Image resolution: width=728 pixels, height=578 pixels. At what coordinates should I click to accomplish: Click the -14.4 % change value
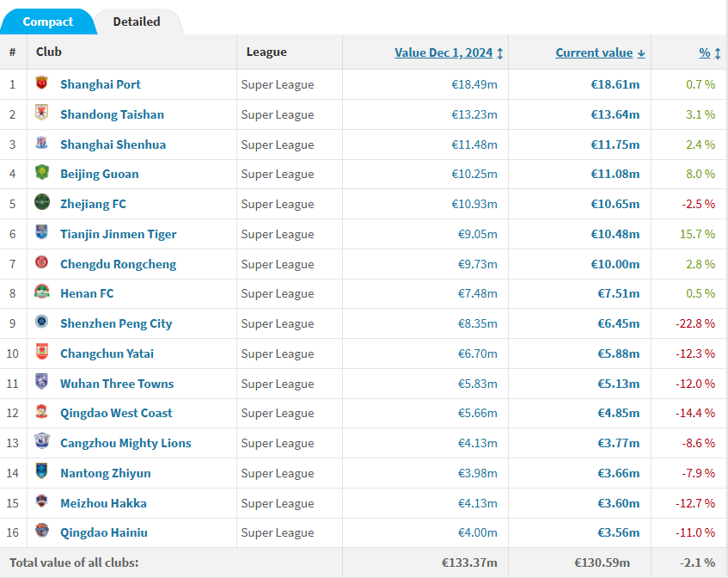tap(695, 413)
